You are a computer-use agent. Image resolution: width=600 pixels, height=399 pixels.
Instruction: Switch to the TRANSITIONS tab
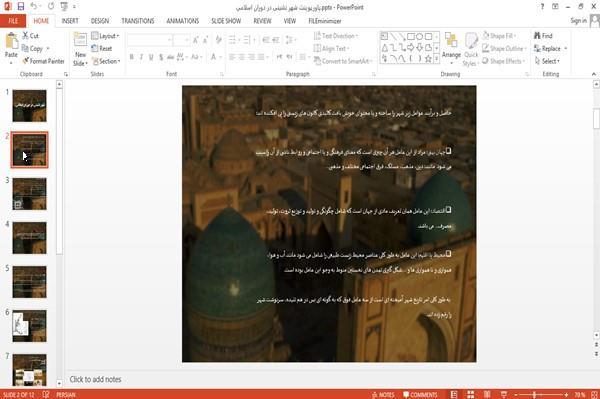pyautogui.click(x=138, y=21)
